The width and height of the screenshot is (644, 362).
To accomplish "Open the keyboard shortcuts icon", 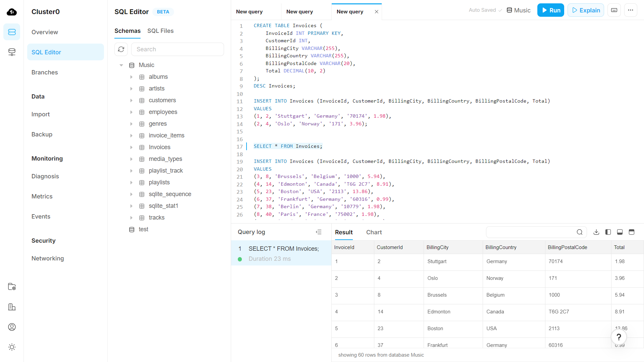I will pyautogui.click(x=614, y=10).
